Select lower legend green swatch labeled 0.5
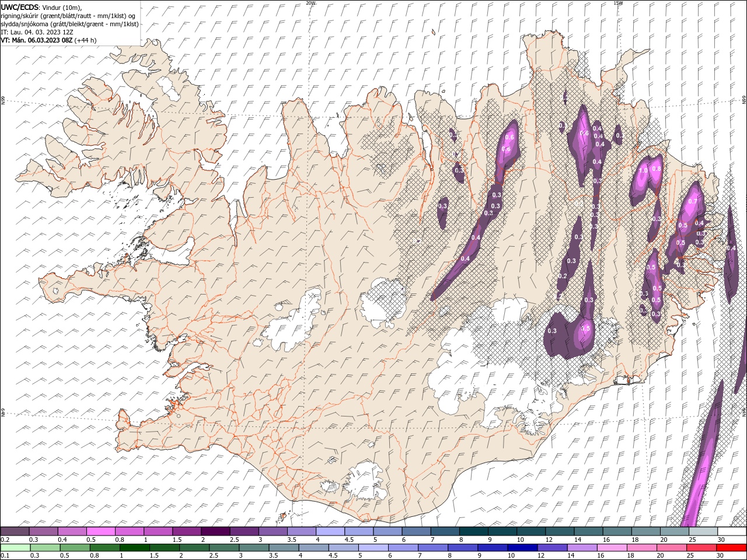 [x=75, y=548]
